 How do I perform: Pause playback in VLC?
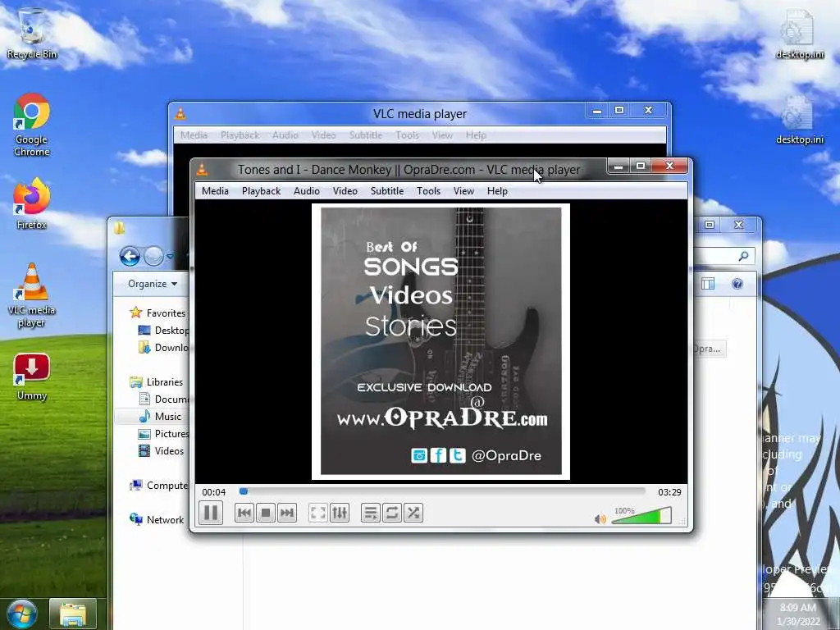coord(211,513)
